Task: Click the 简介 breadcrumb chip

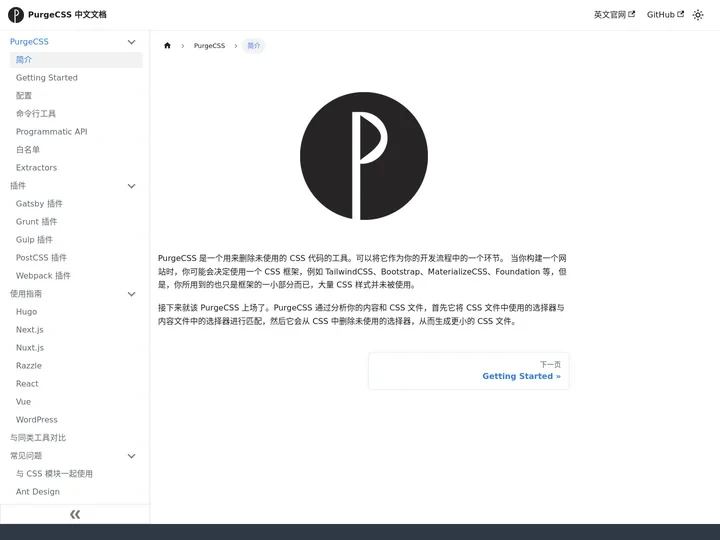Action: [253, 45]
